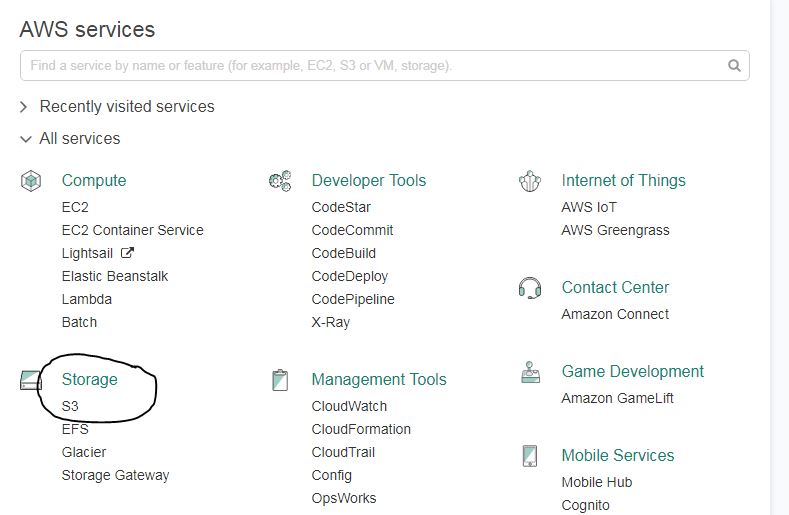
Task: Open Storage Gateway service
Action: [x=115, y=475]
